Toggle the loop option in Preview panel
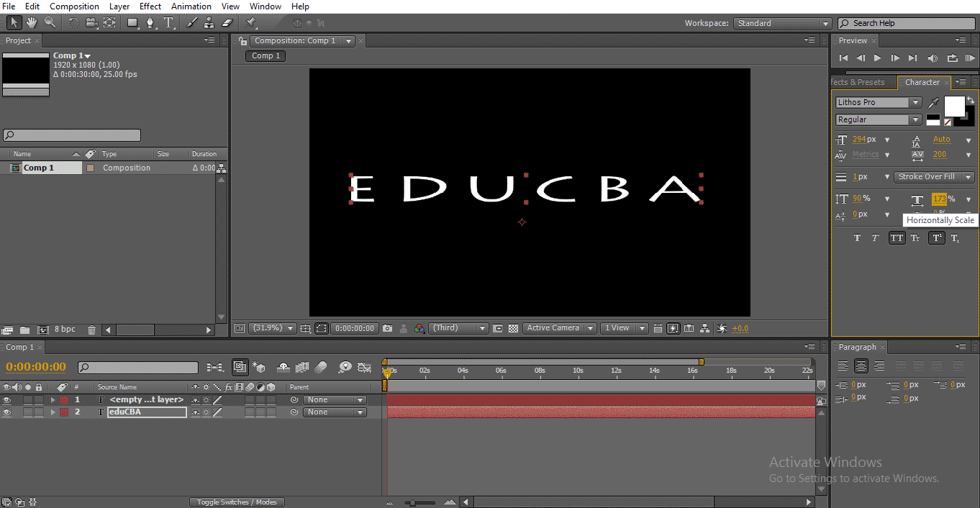The height and width of the screenshot is (508, 980). (952, 58)
